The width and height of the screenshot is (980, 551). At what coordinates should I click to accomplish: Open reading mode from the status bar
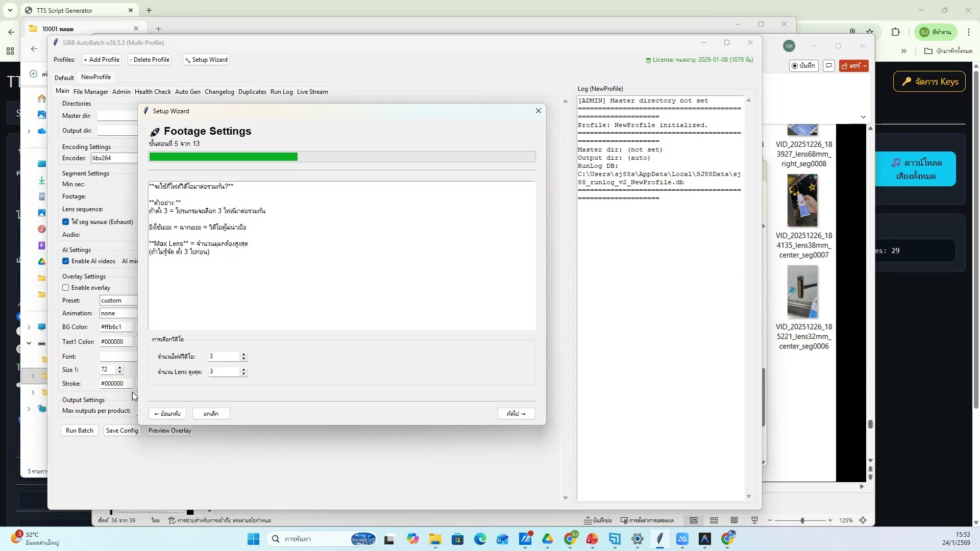click(x=734, y=520)
